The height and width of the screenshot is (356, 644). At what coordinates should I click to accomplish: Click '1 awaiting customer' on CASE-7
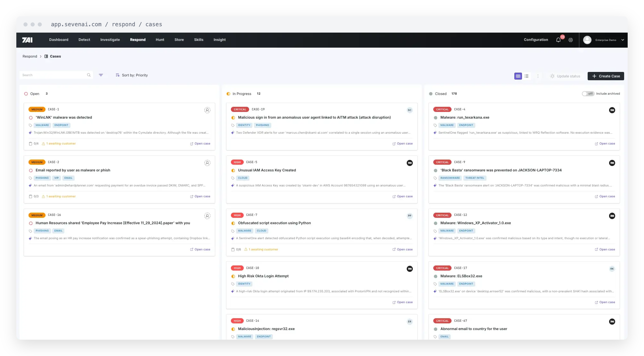coord(261,249)
